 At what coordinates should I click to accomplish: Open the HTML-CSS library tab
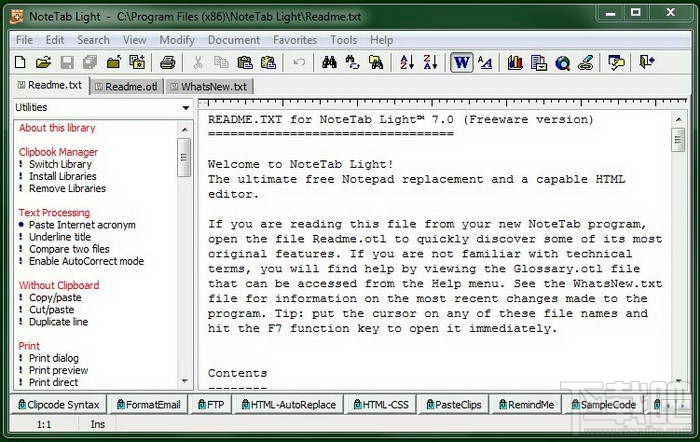click(381, 405)
